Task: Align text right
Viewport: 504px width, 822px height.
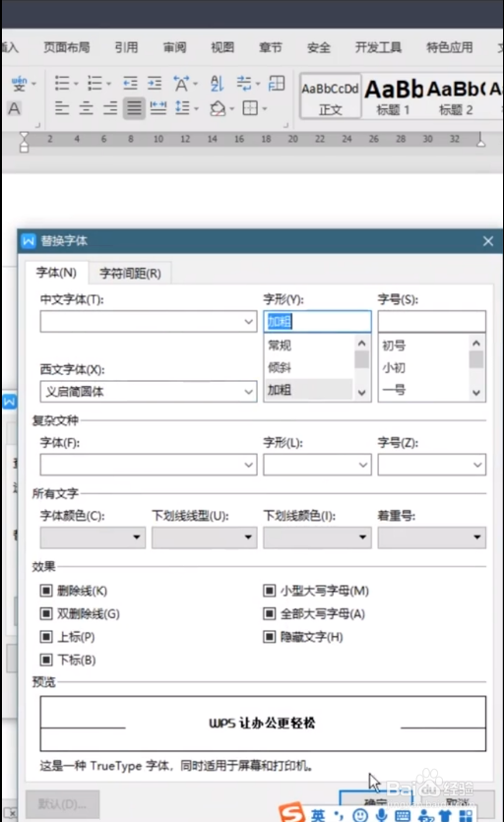Action: click(x=110, y=108)
